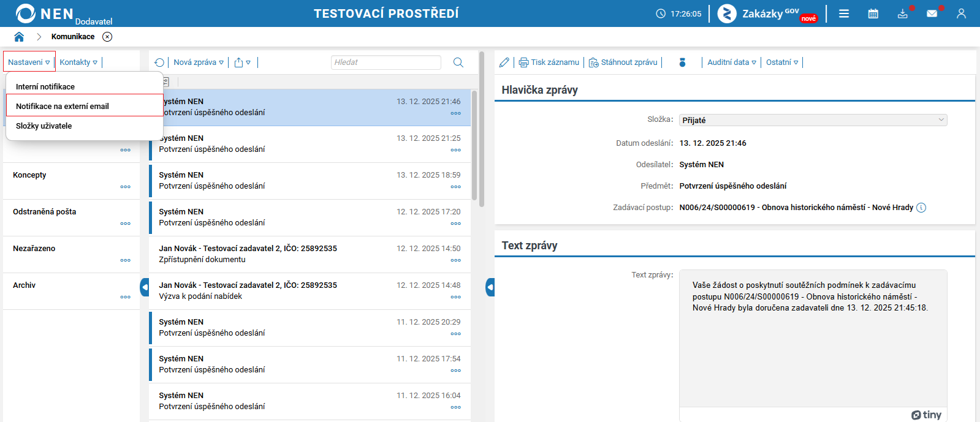Click the edit pencil icon
Image resolution: width=980 pixels, height=422 pixels.
(504, 62)
